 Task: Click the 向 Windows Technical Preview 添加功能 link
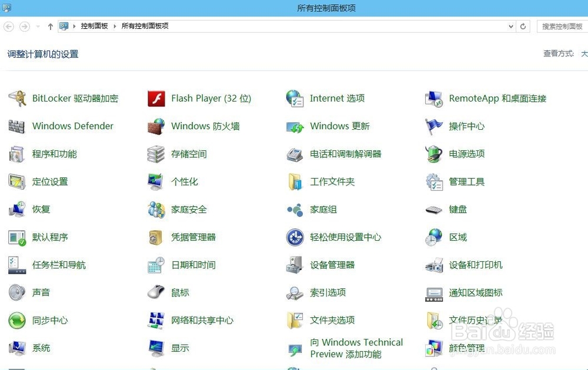356,348
